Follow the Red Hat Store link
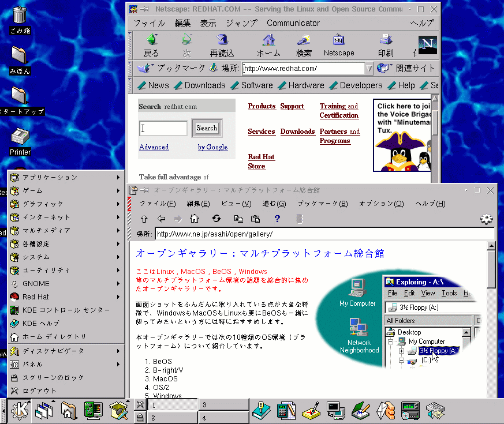This screenshot has height=424, width=504. coord(261,162)
